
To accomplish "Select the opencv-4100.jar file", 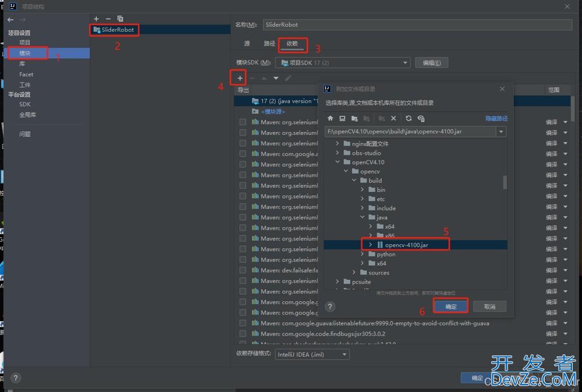I will [x=406, y=245].
